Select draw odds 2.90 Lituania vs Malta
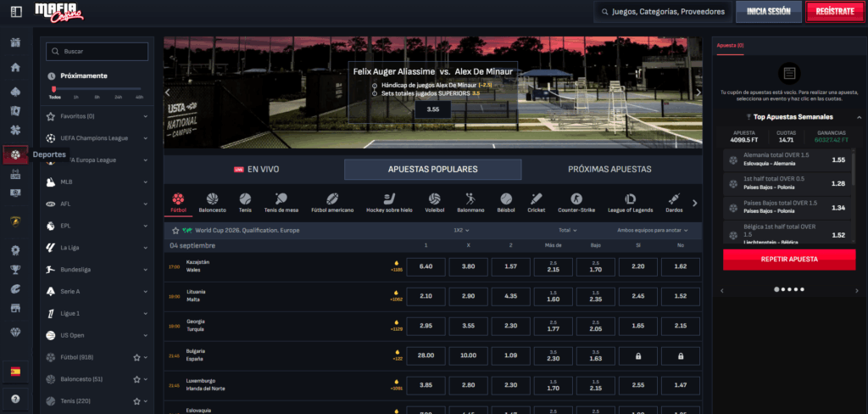Image resolution: width=868 pixels, height=414 pixels. coord(468,296)
